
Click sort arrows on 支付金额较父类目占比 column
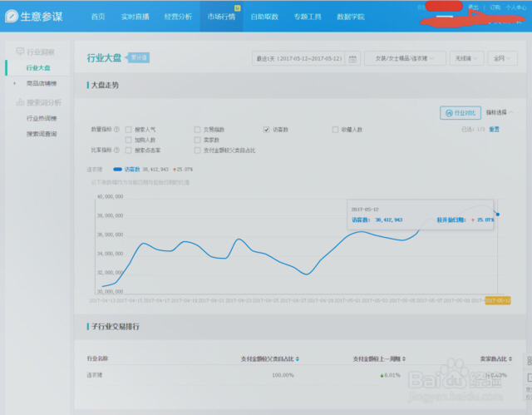298,359
